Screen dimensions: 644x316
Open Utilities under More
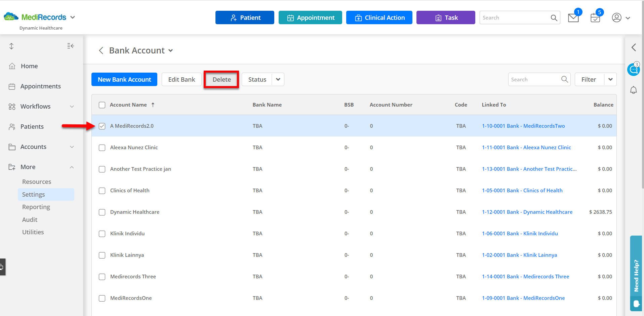33,232
